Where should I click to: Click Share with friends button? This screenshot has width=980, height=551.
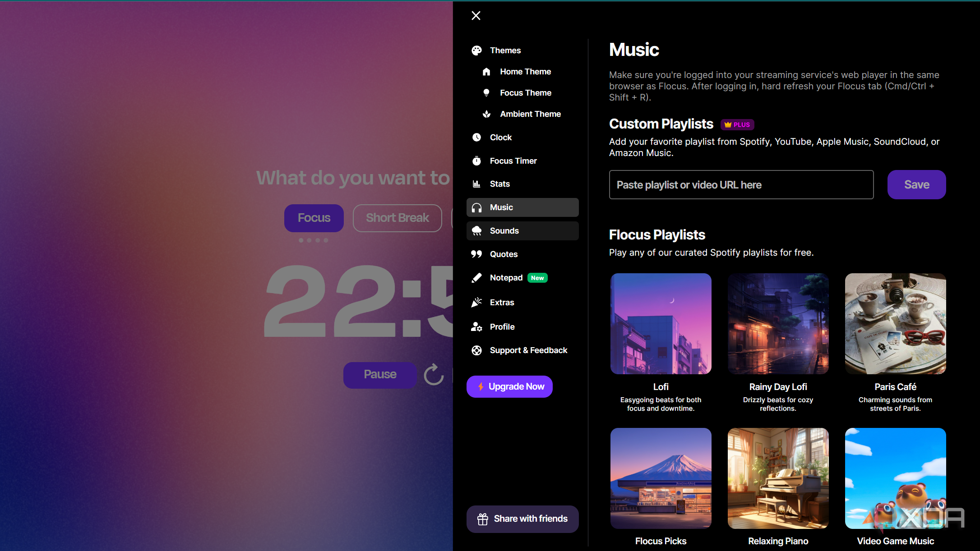pyautogui.click(x=522, y=519)
